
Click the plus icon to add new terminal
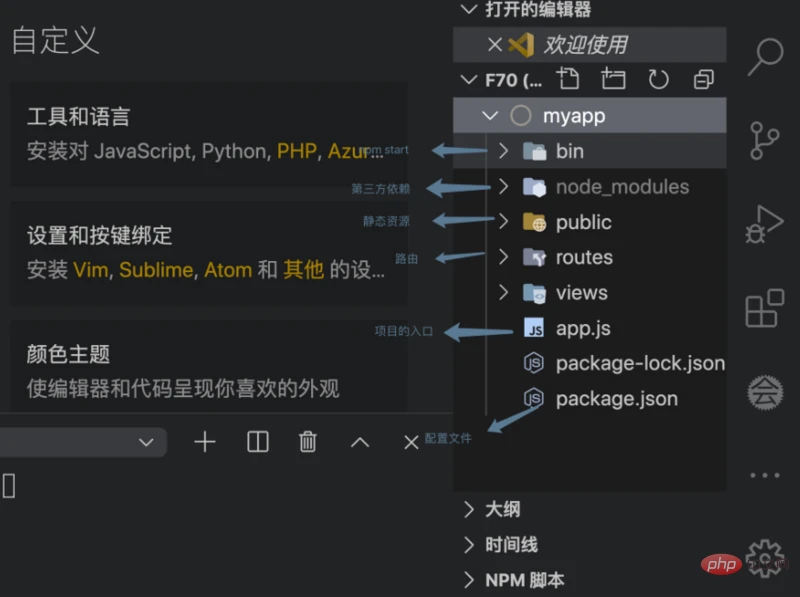click(x=204, y=442)
